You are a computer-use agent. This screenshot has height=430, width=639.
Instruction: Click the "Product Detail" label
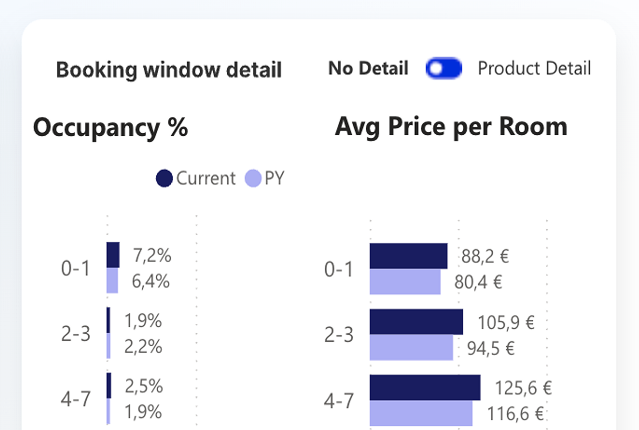(x=534, y=69)
